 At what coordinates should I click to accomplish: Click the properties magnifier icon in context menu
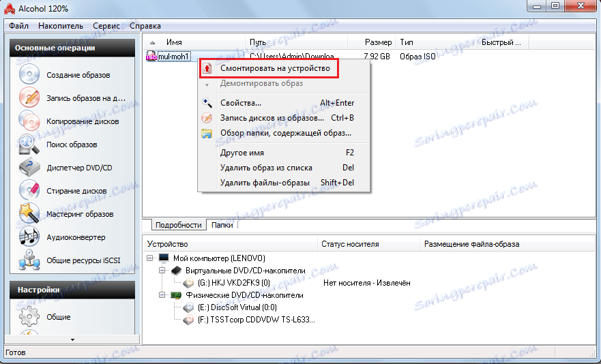[207, 103]
